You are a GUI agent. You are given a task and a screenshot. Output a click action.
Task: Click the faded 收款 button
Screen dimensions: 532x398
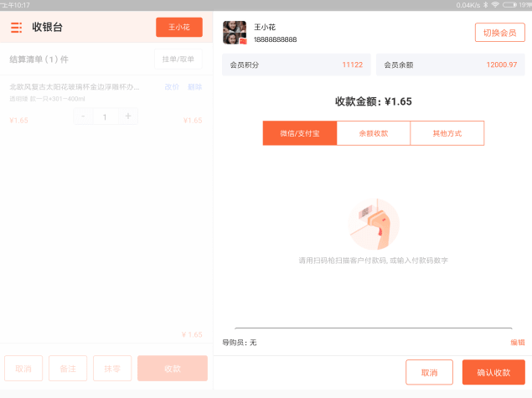pyautogui.click(x=173, y=369)
